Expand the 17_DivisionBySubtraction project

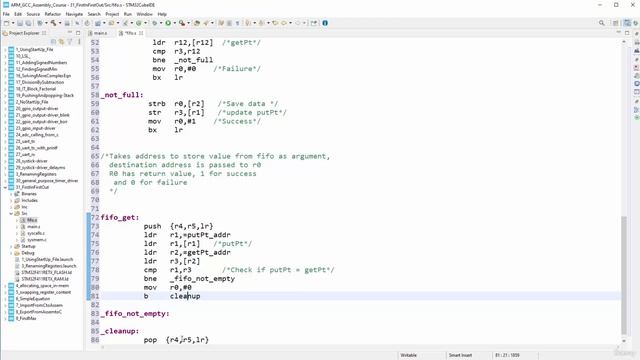[5, 82]
